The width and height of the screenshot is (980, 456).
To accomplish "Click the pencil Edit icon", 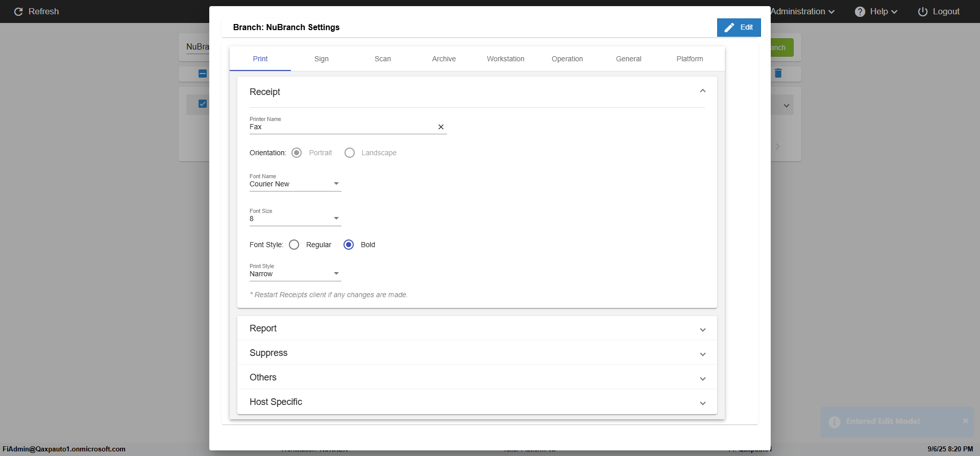I will click(x=729, y=28).
